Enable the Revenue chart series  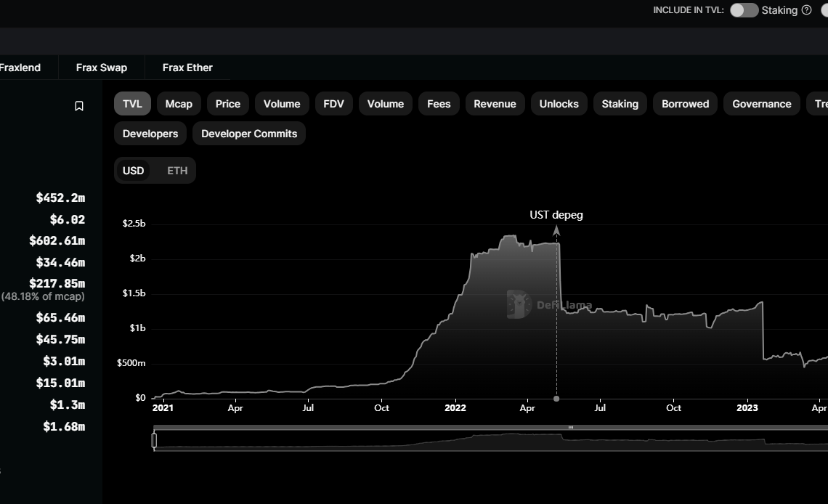(x=495, y=104)
